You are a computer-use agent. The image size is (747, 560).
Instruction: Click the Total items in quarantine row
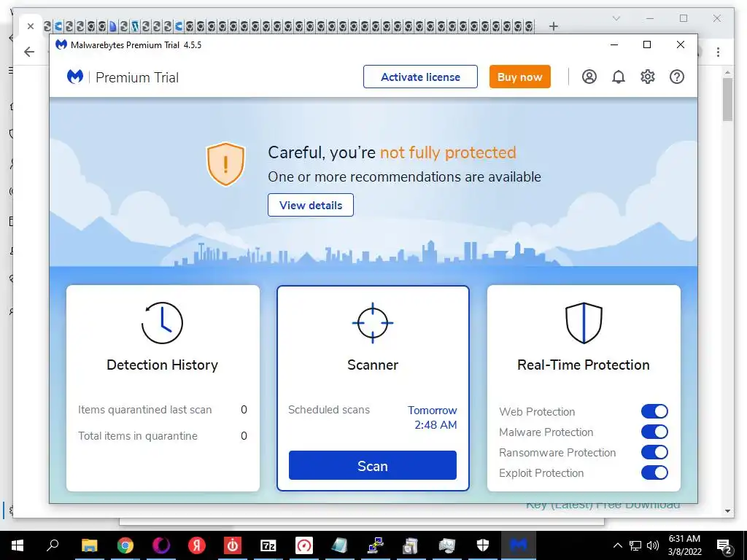coord(163,436)
